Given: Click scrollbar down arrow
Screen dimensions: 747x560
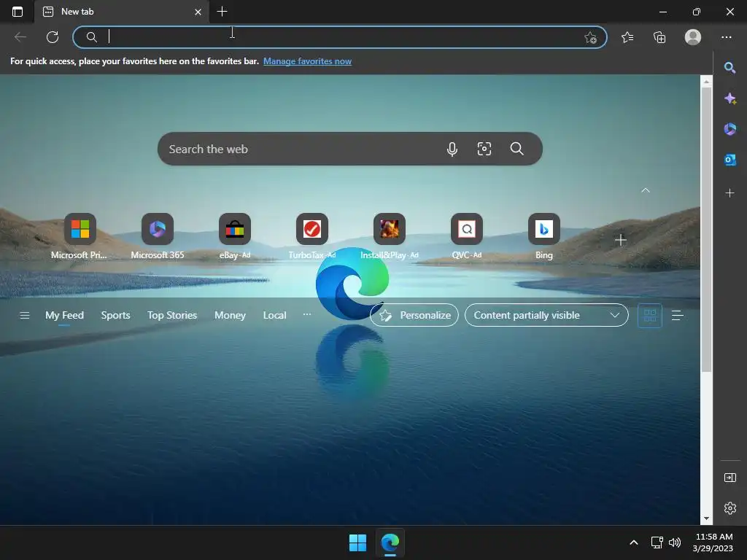Looking at the screenshot, I should [x=706, y=518].
